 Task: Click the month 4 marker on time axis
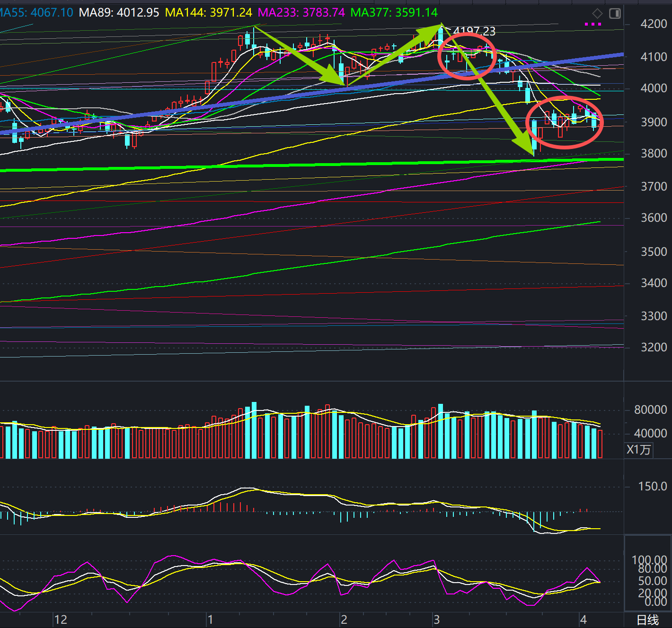tap(583, 619)
